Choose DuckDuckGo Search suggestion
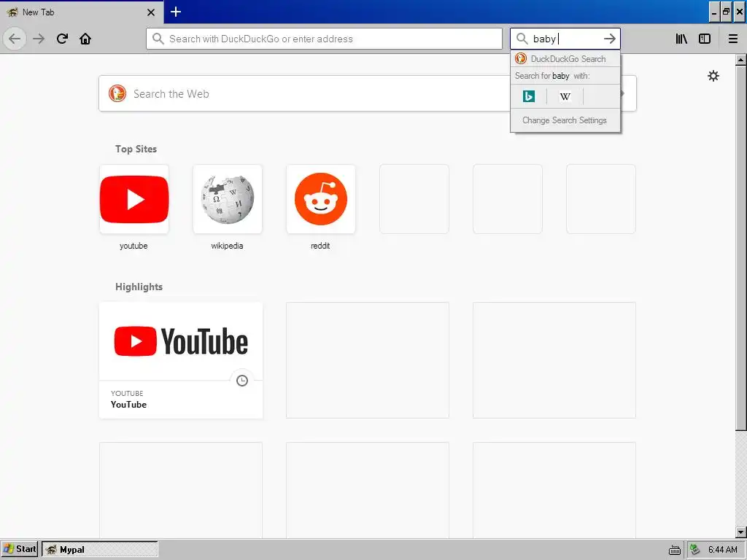Screen dimensions: 747x560 point(565,58)
